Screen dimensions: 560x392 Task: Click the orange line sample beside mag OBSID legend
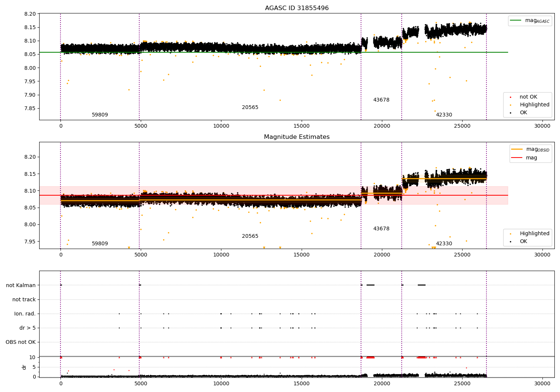[517, 149]
